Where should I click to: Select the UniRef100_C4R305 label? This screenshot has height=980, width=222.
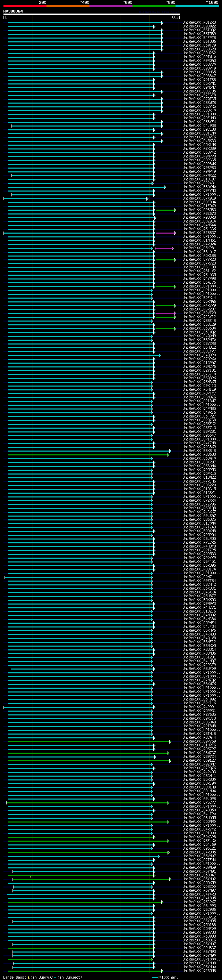(199, 852)
